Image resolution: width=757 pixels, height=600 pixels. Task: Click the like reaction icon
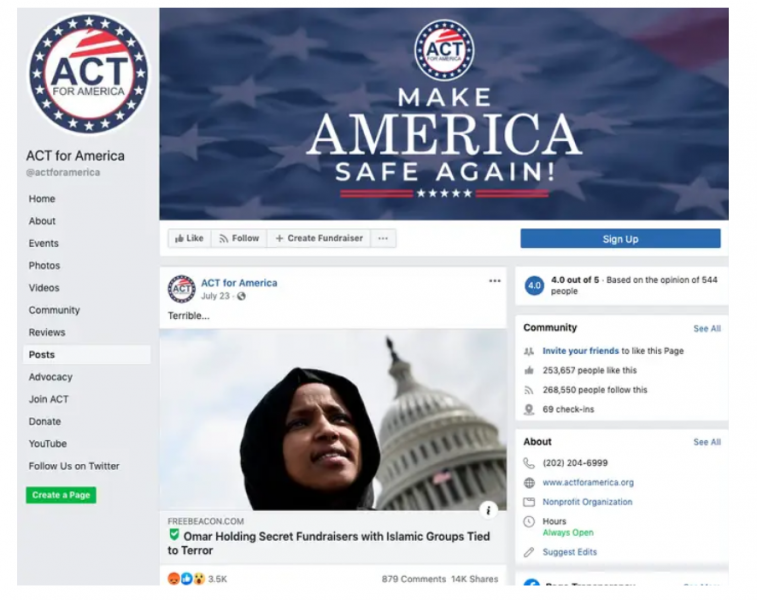click(x=186, y=578)
